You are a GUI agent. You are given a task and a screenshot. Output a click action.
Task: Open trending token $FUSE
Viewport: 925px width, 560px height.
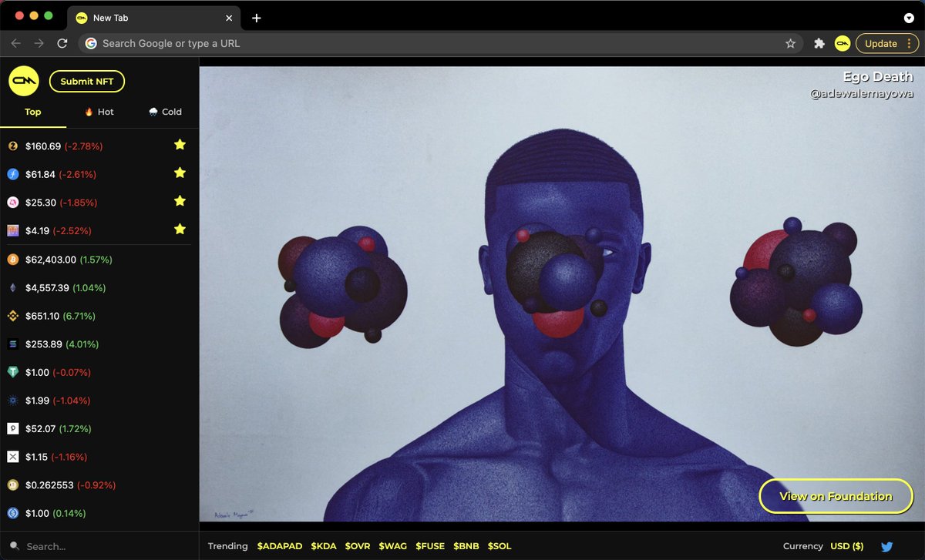[430, 546]
